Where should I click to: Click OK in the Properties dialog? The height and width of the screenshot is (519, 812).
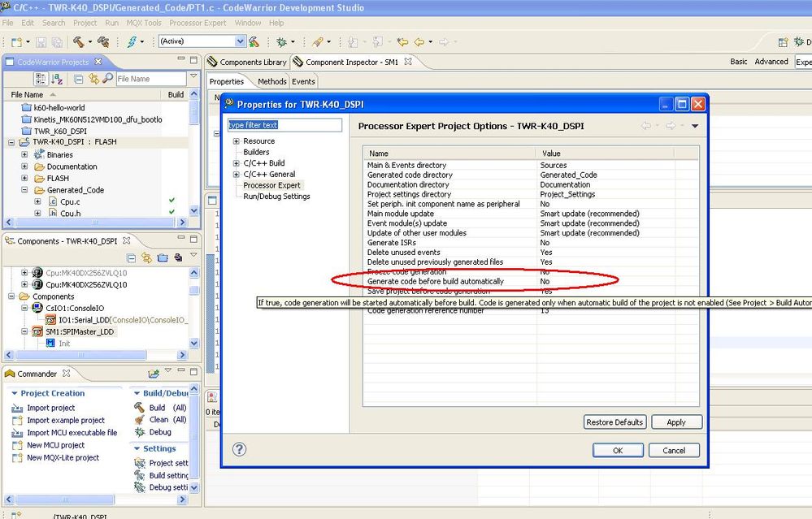[618, 451]
